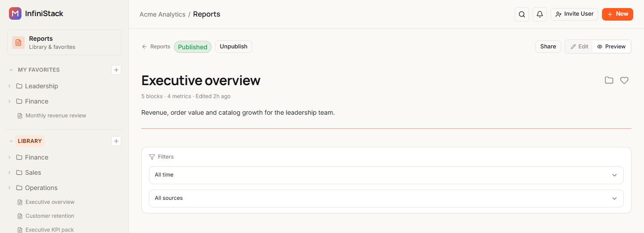Click the Invite User button
Image resolution: width=644 pixels, height=233 pixels.
click(574, 14)
